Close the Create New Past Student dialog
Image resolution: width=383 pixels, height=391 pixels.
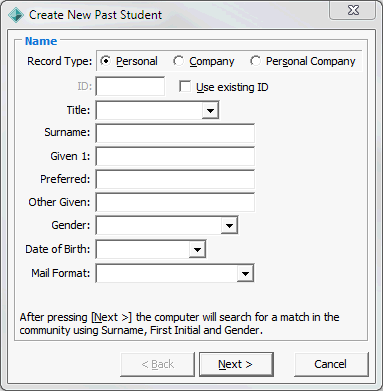(353, 10)
